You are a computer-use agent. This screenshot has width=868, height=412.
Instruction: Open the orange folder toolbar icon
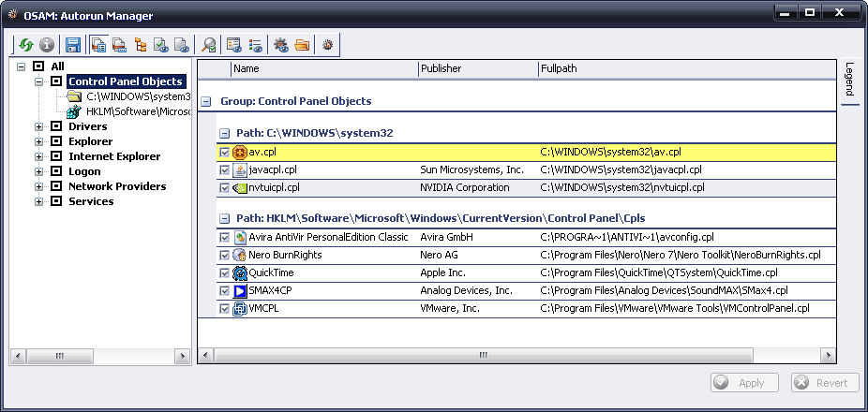click(302, 44)
